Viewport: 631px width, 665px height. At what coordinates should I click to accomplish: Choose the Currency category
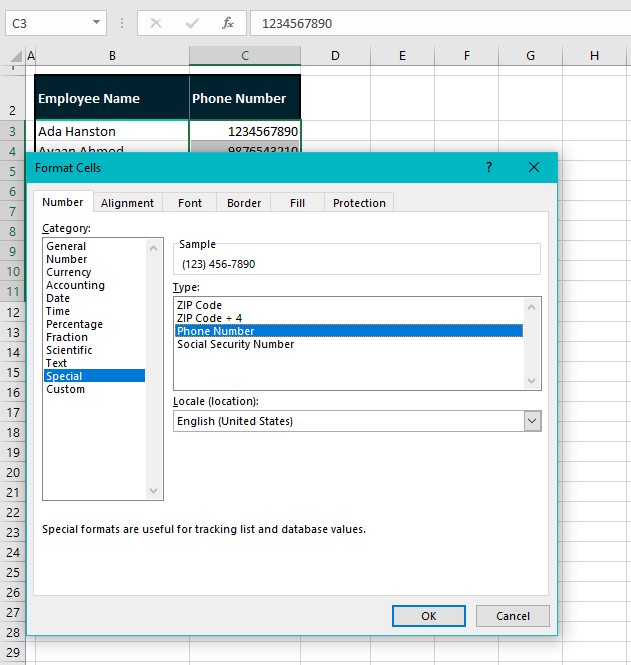(95, 272)
